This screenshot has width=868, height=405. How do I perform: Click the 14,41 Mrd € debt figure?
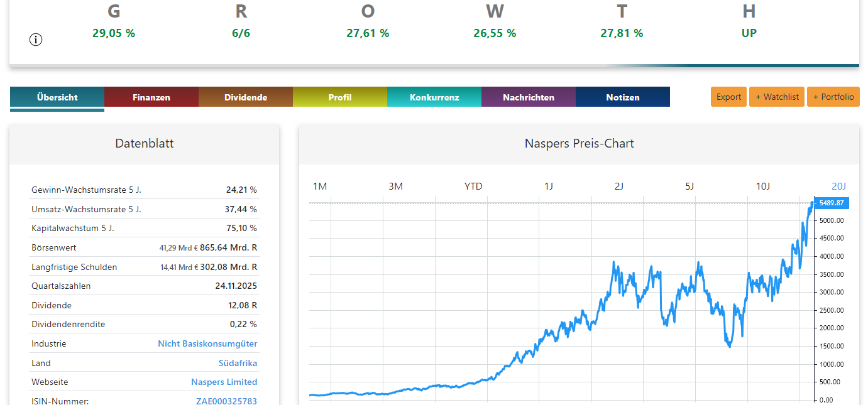pos(179,267)
